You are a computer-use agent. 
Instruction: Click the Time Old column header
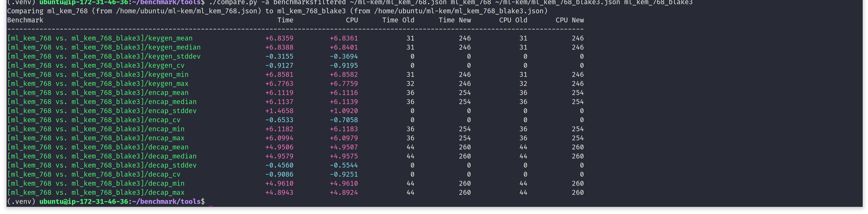pyautogui.click(x=398, y=20)
